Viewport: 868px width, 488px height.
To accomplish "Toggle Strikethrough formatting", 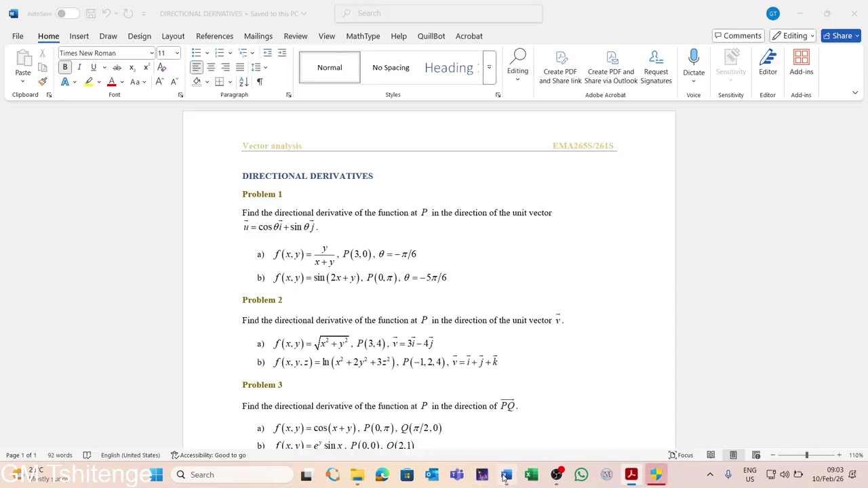I will click(117, 67).
